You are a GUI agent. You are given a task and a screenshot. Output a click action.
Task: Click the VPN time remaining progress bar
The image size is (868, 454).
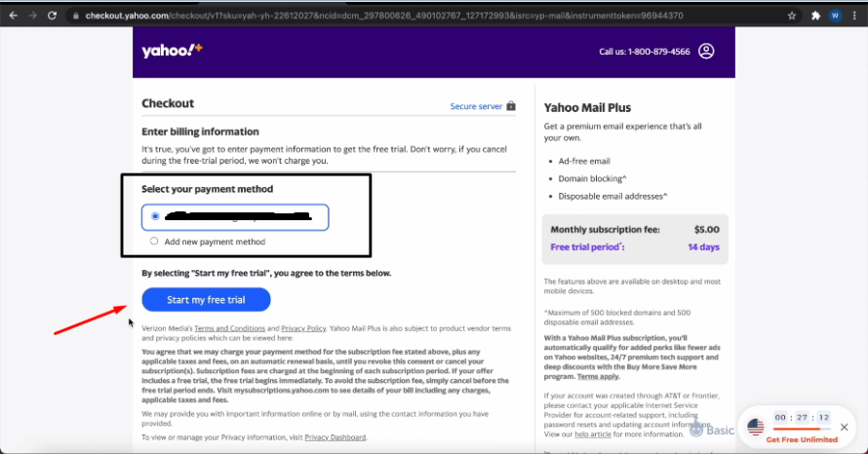click(x=802, y=429)
